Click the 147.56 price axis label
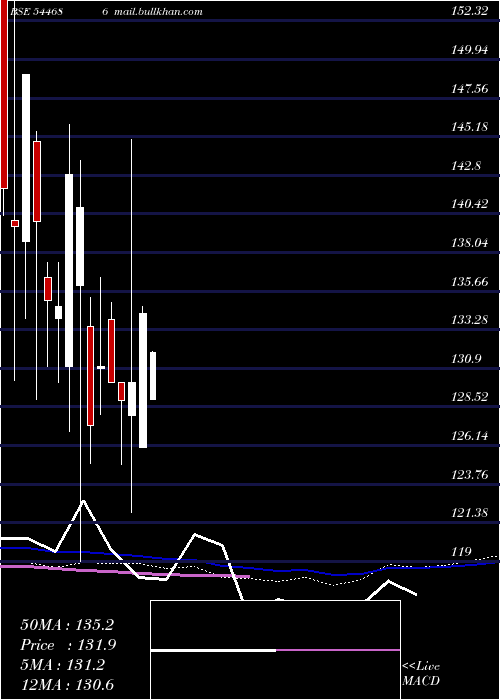 (469, 89)
